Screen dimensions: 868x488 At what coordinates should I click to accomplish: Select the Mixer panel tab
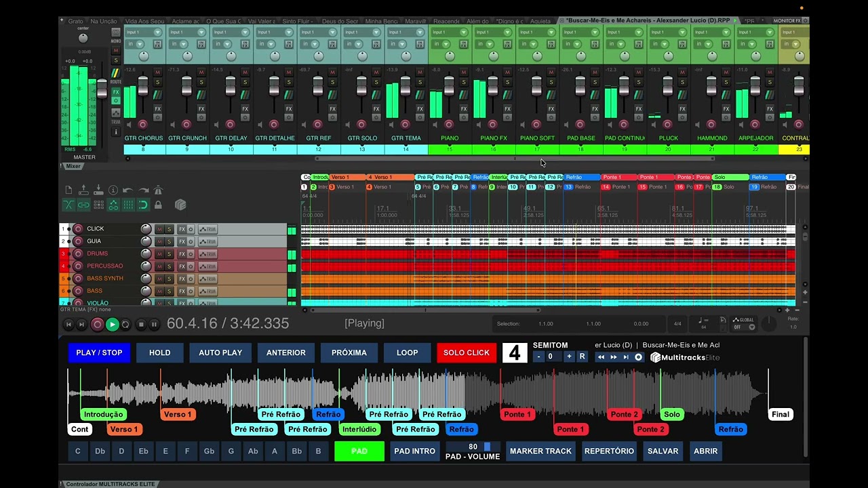73,166
